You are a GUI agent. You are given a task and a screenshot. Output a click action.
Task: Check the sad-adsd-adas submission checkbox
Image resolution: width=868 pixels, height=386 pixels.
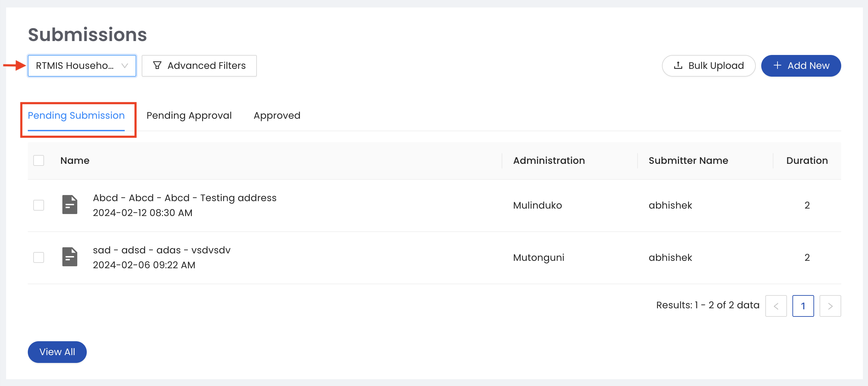click(x=38, y=257)
